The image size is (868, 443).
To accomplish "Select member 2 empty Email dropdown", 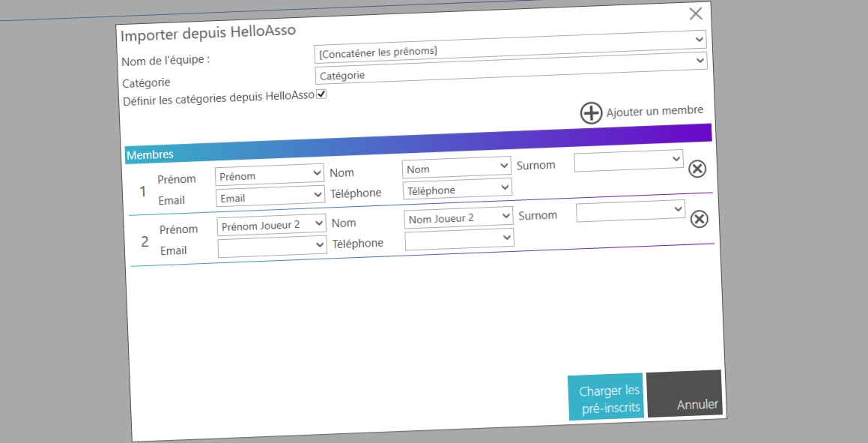I will pos(272,246).
